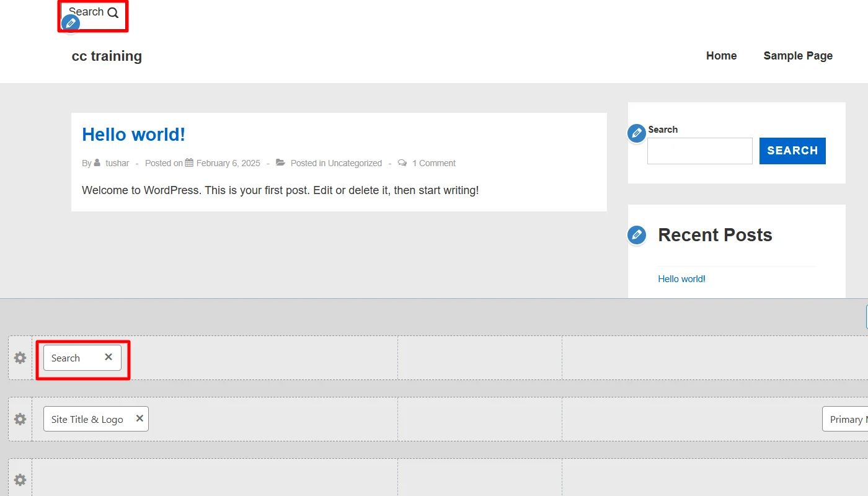Image resolution: width=868 pixels, height=496 pixels.
Task: Remove Site Title & Logo element
Action: click(x=139, y=418)
